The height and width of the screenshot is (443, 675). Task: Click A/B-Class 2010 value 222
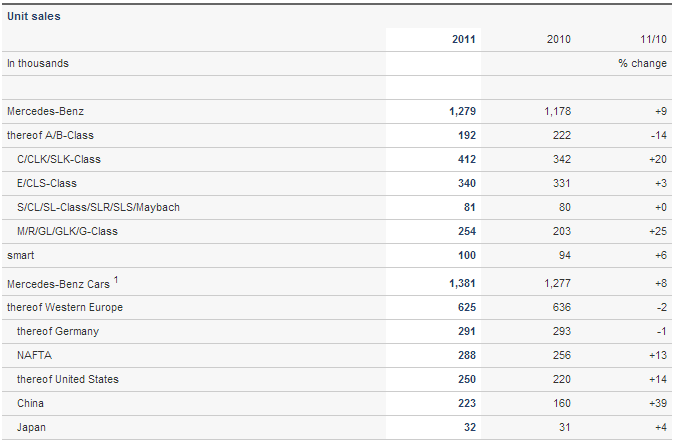pos(562,135)
